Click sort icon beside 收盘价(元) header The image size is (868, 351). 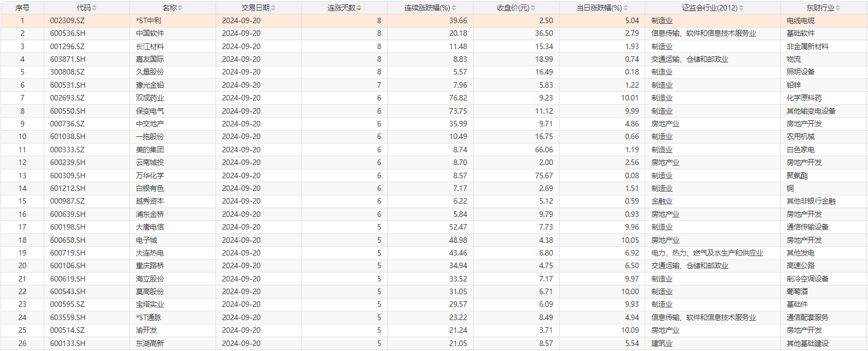[x=533, y=8]
